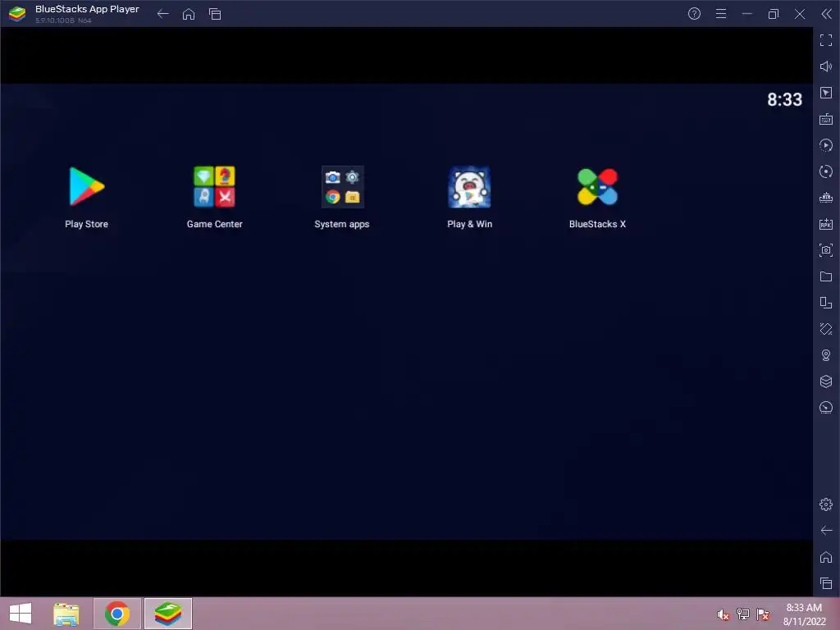Collapse the sidebar with double chevron

[827, 14]
